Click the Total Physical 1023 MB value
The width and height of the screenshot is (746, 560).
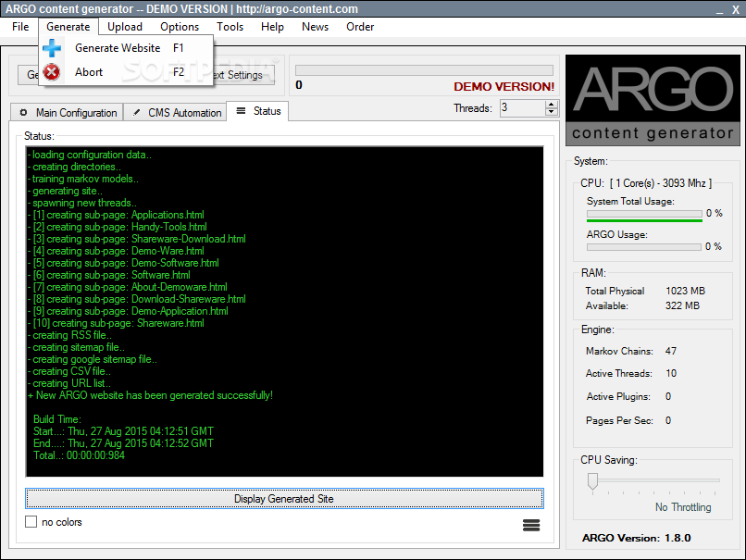point(685,291)
